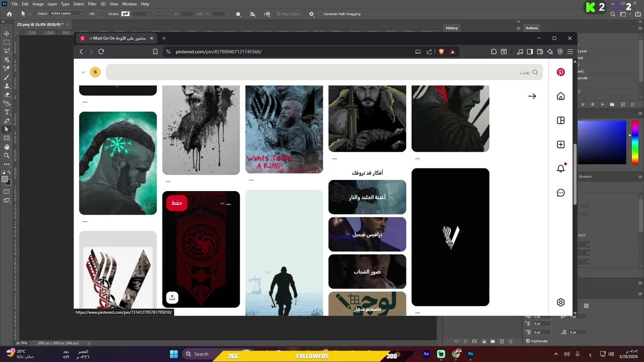Open Pinterest messages chat icon

pyautogui.click(x=560, y=193)
